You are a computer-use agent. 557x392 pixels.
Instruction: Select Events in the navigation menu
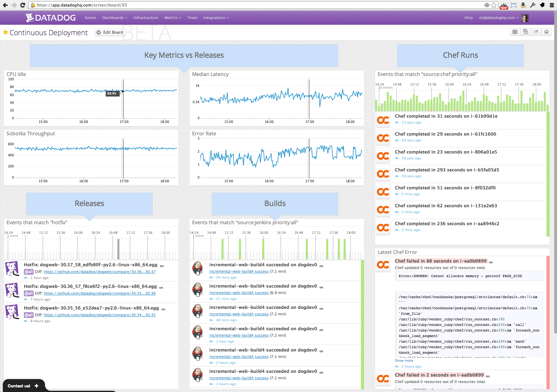pyautogui.click(x=90, y=18)
